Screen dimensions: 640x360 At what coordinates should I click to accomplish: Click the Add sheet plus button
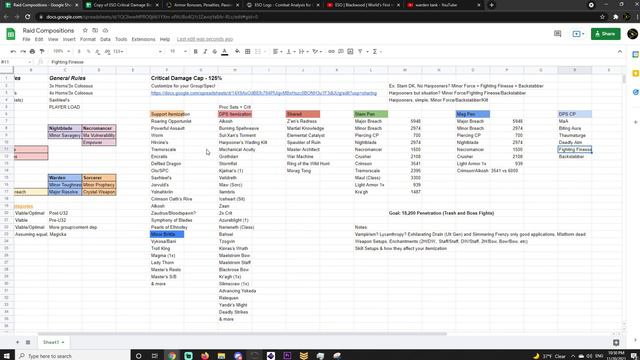17,342
